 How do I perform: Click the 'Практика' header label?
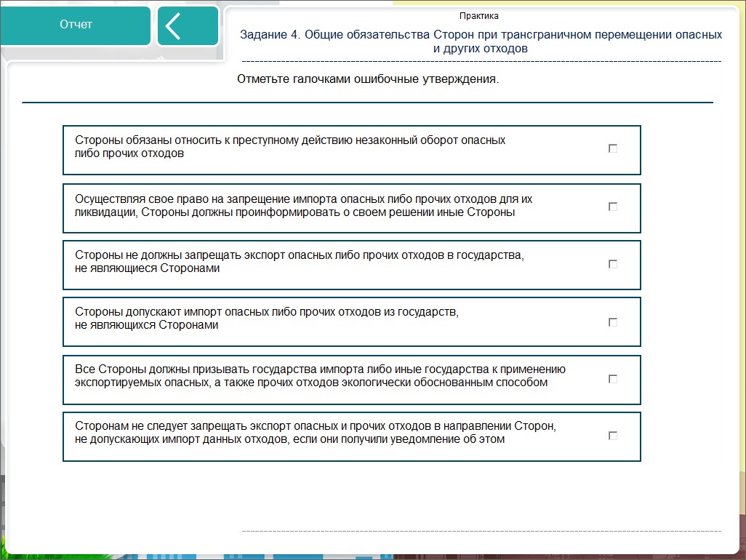tap(479, 15)
